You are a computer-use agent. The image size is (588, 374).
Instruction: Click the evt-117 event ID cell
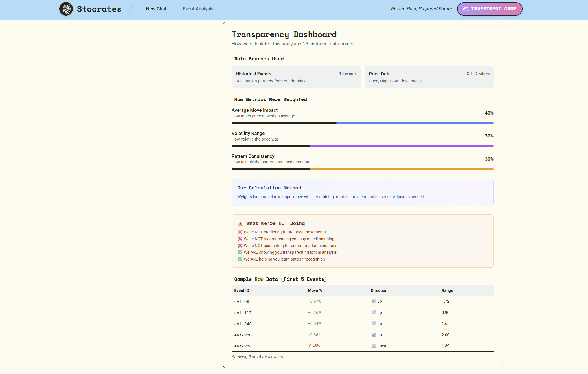pos(243,313)
